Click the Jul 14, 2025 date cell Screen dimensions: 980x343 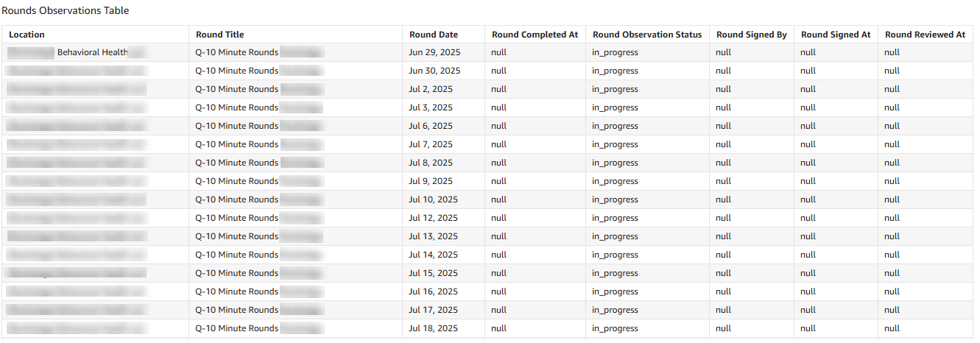point(433,255)
